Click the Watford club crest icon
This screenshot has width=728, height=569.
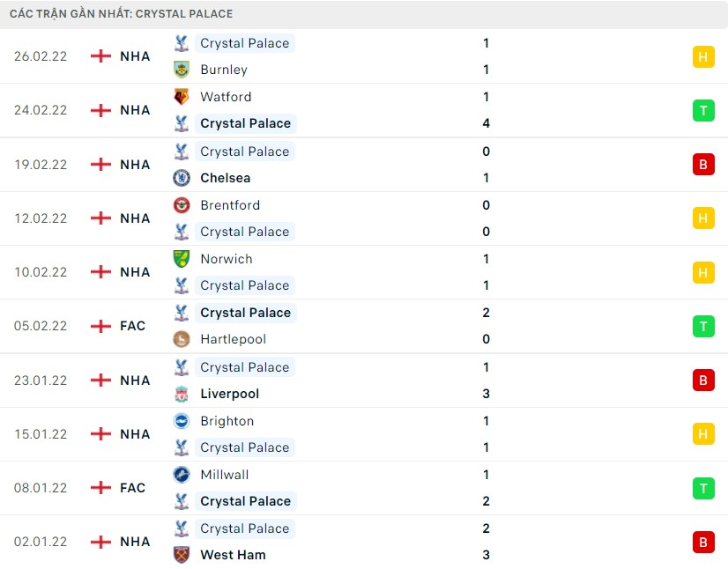[182, 96]
